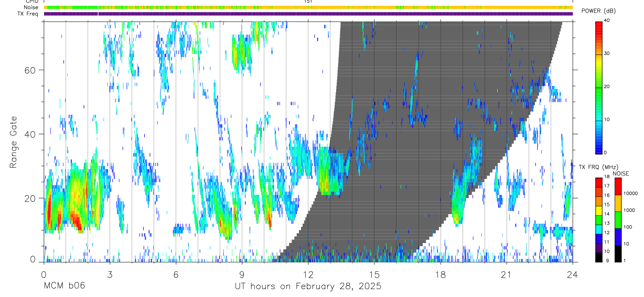Click the 'CPID' row label at top
The image size is (644, 297).
click(32, 2)
